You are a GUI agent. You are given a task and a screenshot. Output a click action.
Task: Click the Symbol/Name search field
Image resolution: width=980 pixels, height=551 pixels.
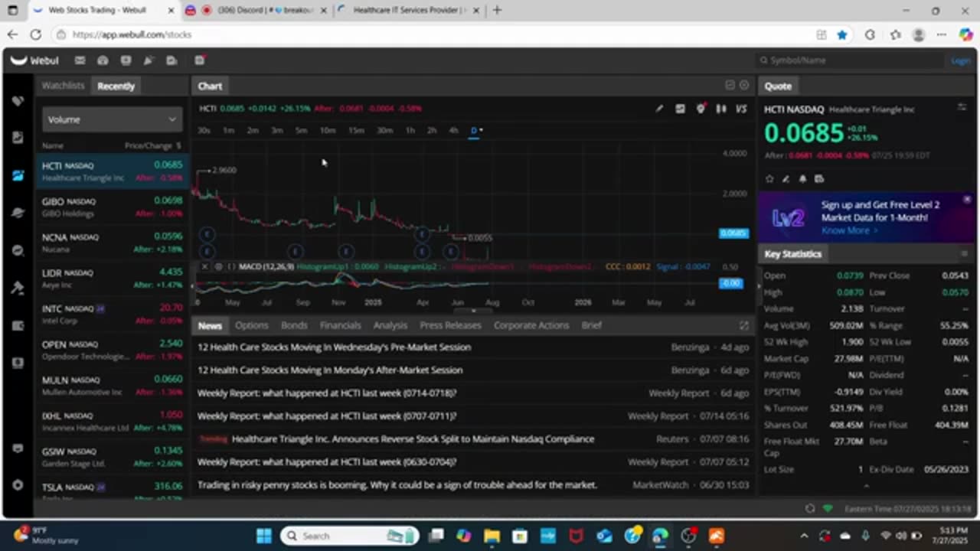point(850,60)
